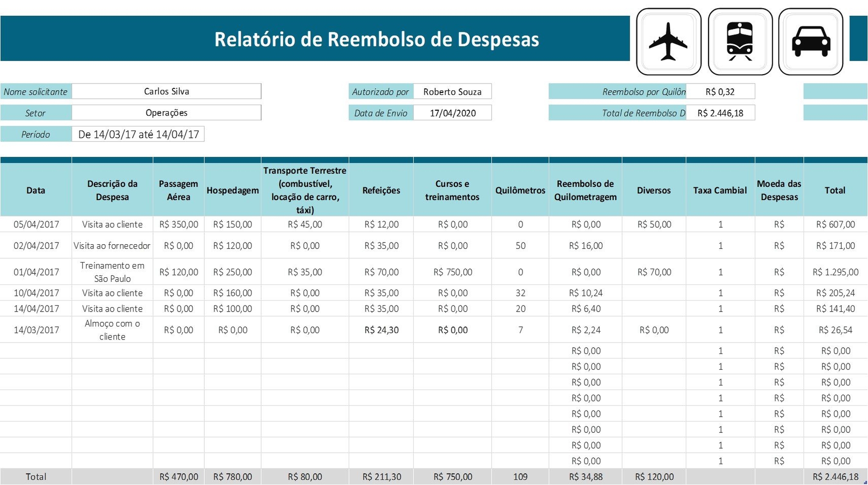Select the Roberto Souza authorized-by cell
Screen dimensions: 868x485
point(452,92)
